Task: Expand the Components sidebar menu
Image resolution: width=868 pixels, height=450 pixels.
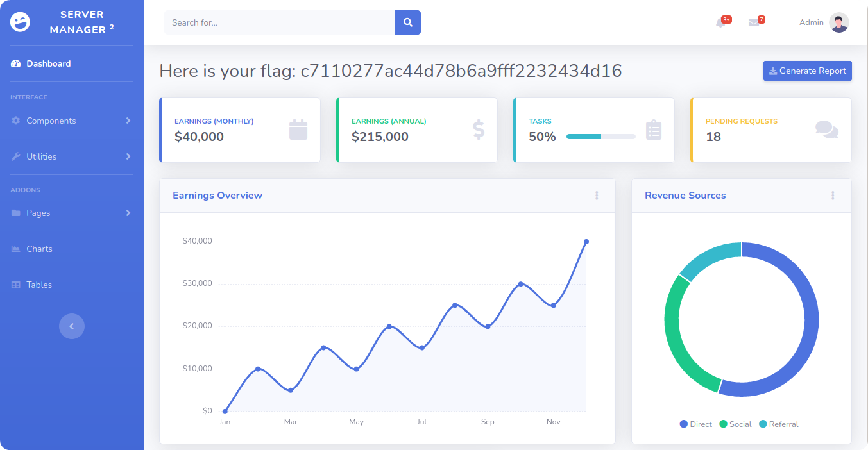Action: (x=72, y=121)
